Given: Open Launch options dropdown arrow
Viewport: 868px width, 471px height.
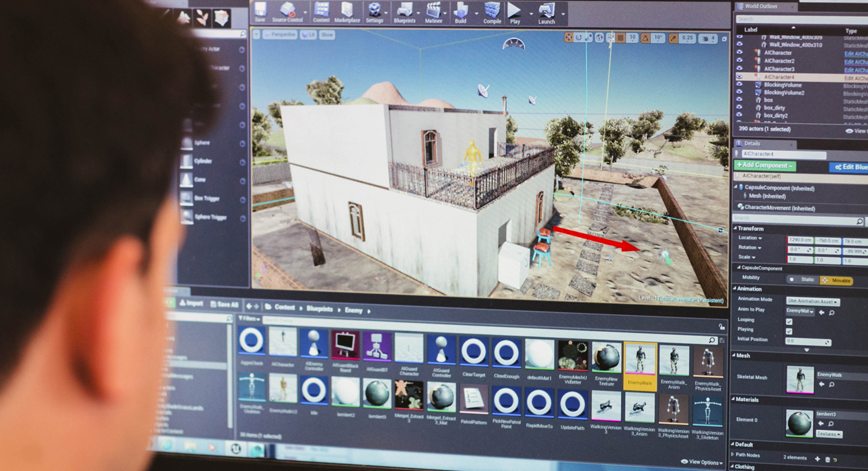Looking at the screenshot, I should pos(563,13).
